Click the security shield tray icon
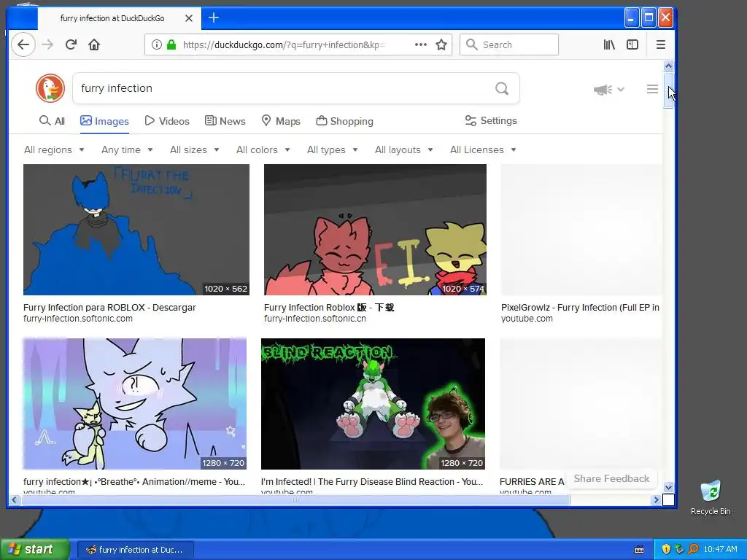This screenshot has width=747, height=560. tap(665, 549)
